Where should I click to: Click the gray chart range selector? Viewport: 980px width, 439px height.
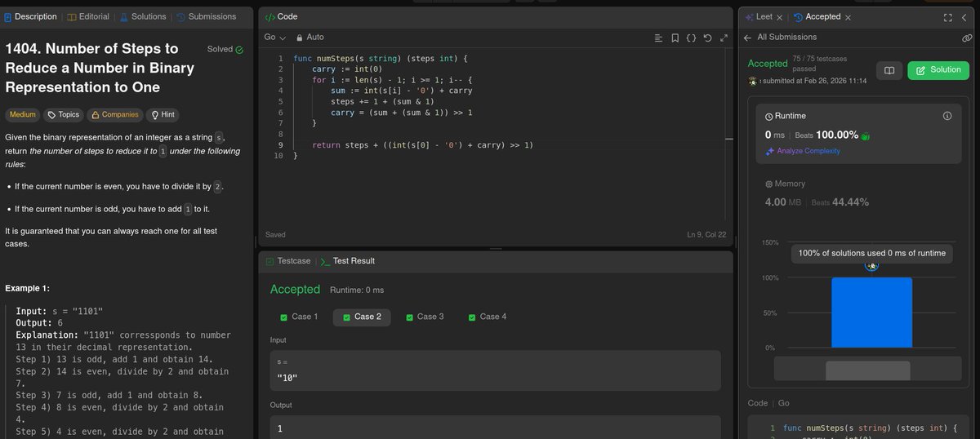click(866, 370)
